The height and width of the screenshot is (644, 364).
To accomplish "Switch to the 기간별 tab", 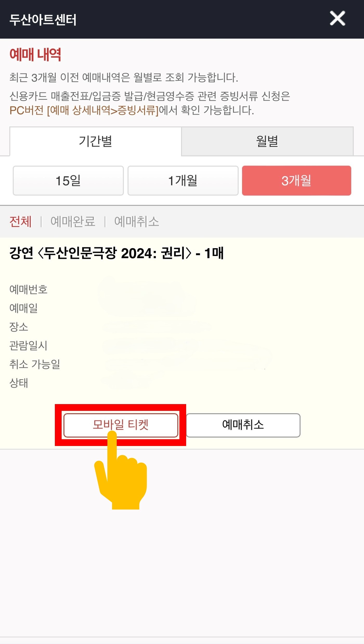I will [95, 141].
